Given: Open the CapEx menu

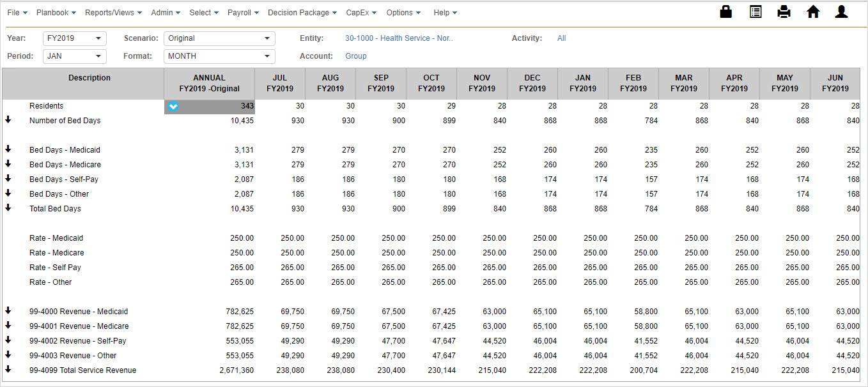Looking at the screenshot, I should (361, 13).
